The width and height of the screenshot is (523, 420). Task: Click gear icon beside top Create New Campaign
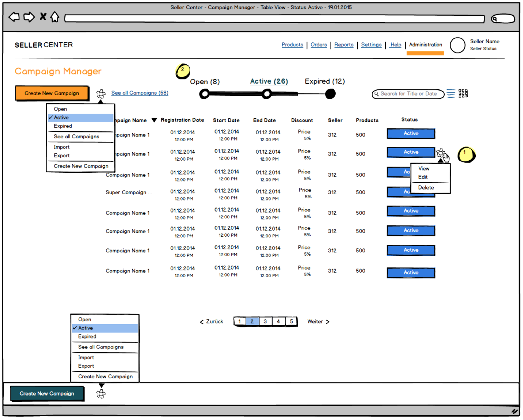(101, 94)
